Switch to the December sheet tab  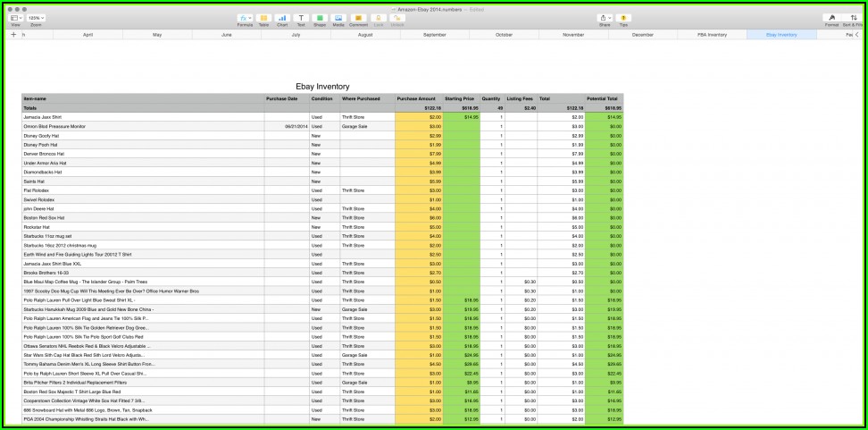tap(643, 34)
